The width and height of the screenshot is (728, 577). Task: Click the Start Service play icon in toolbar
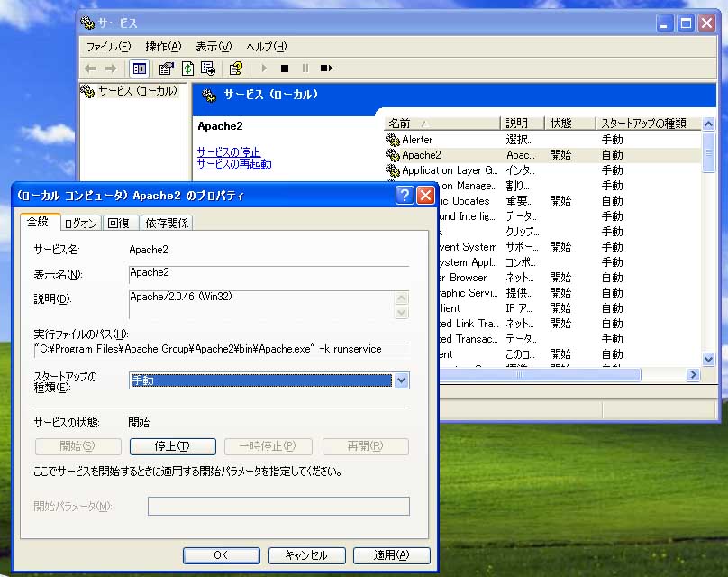(264, 69)
